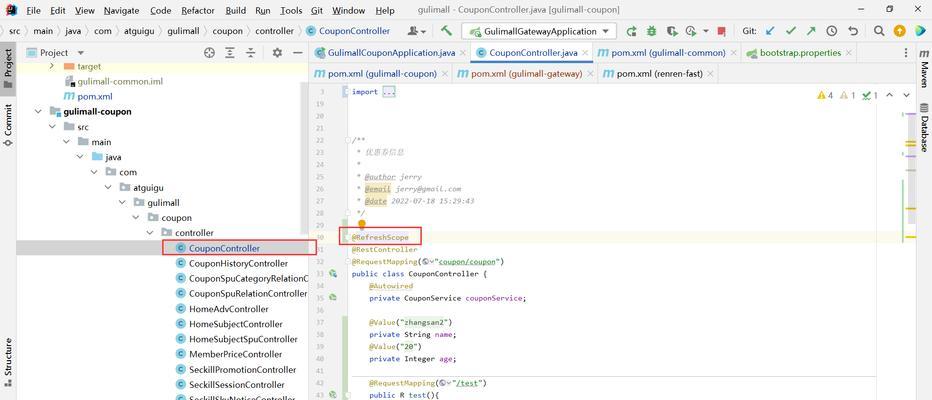Click the profiler run icon
The height and width of the screenshot is (400, 932).
(690, 31)
